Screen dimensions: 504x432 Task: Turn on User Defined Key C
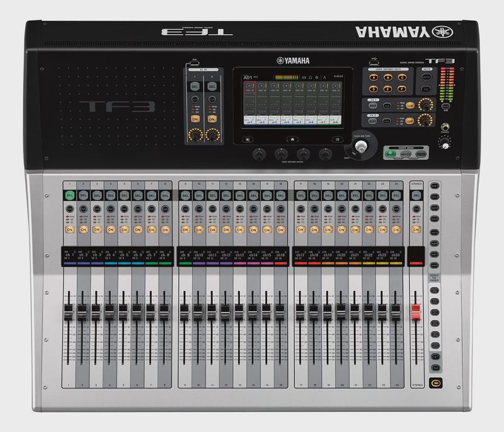coord(402,77)
